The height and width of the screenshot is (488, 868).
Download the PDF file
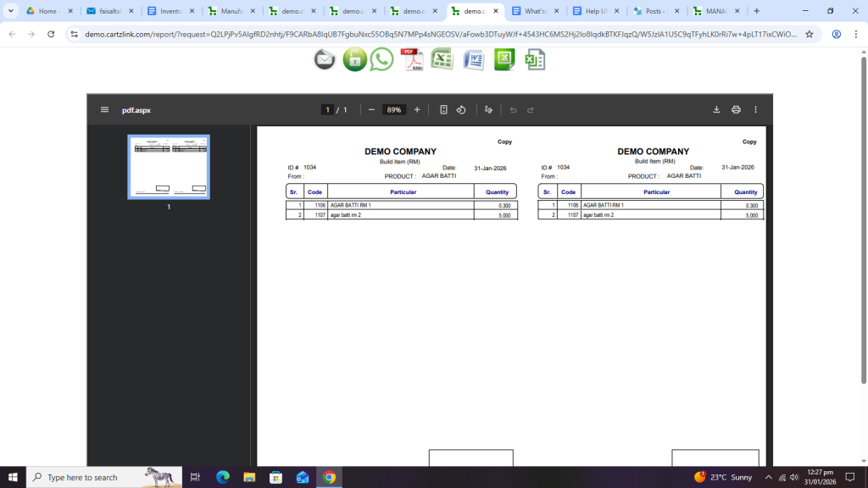coord(716,110)
